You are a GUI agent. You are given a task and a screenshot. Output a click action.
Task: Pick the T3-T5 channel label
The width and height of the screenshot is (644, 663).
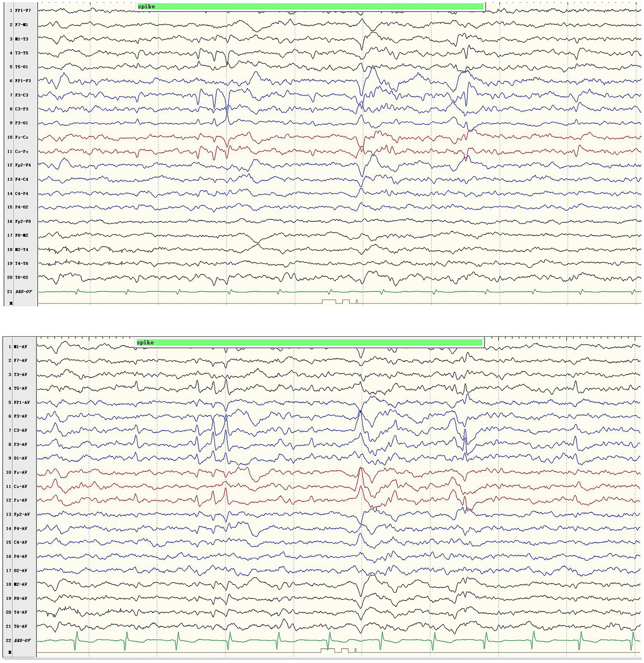point(22,53)
